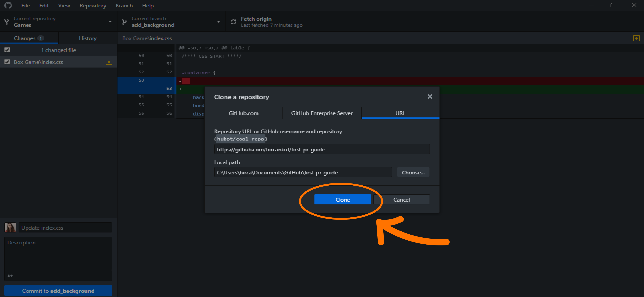
Task: Click Choose... to pick local path
Action: [x=413, y=172]
